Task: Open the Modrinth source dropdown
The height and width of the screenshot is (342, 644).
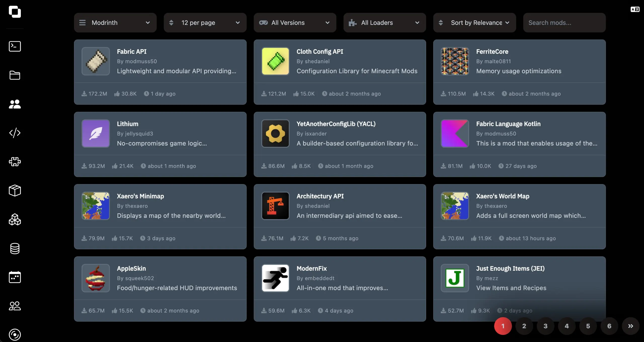Action: 115,23
